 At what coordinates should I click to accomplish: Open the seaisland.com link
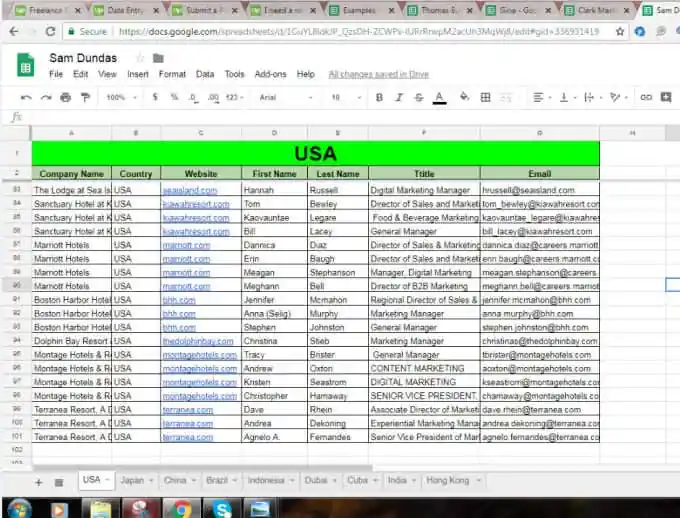pos(190,190)
